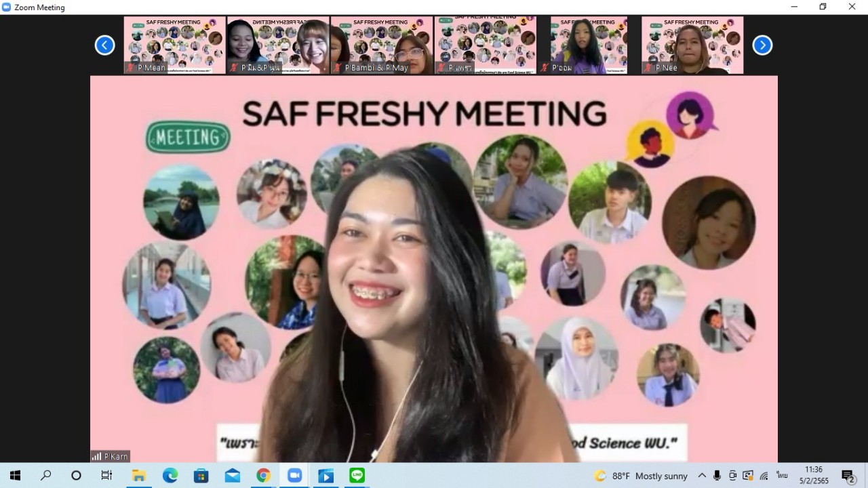Open clock and calendar showing 11:36
The width and height of the screenshot is (868, 488).
[x=813, y=476]
